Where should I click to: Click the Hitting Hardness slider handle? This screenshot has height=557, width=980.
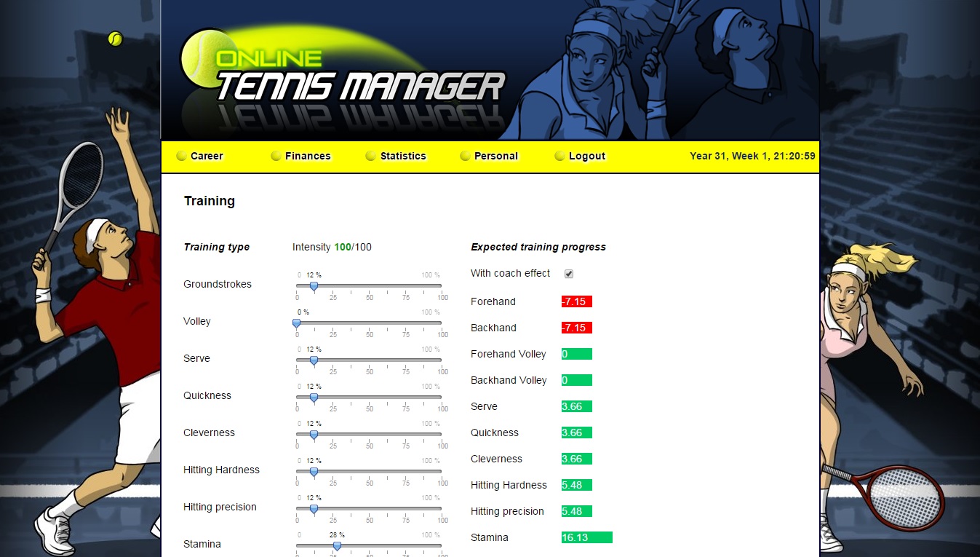point(314,472)
